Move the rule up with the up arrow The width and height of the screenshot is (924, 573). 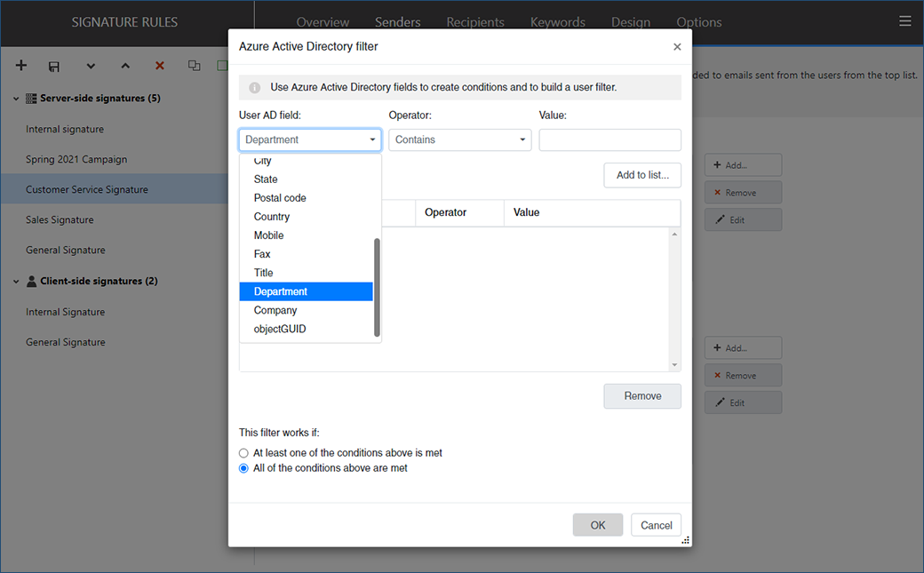pyautogui.click(x=125, y=66)
